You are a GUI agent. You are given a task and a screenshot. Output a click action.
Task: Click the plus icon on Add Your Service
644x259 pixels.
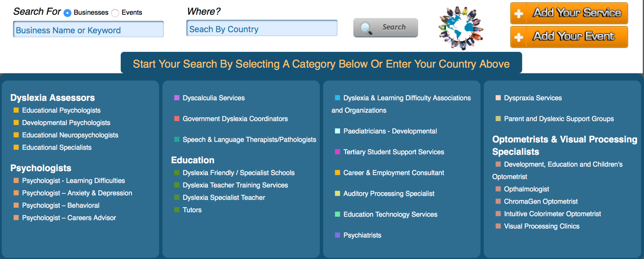(519, 14)
